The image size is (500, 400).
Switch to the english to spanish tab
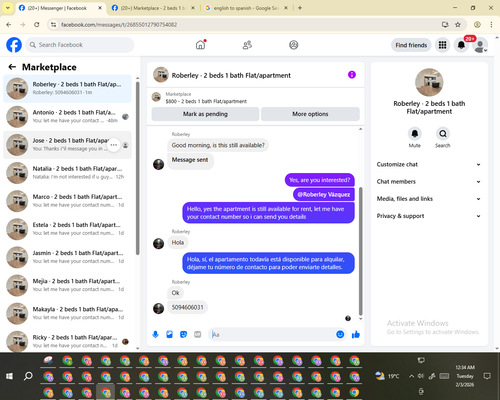(x=246, y=8)
